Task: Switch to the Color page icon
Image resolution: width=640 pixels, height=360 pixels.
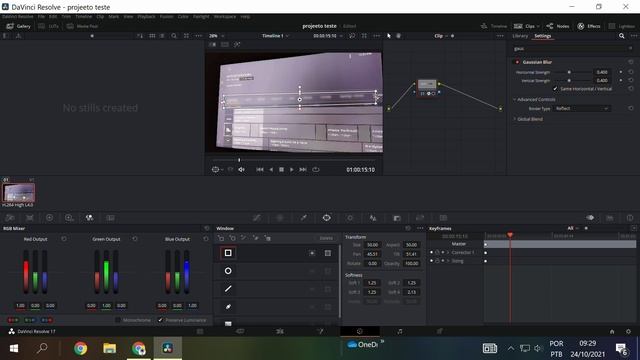Action: click(360, 331)
